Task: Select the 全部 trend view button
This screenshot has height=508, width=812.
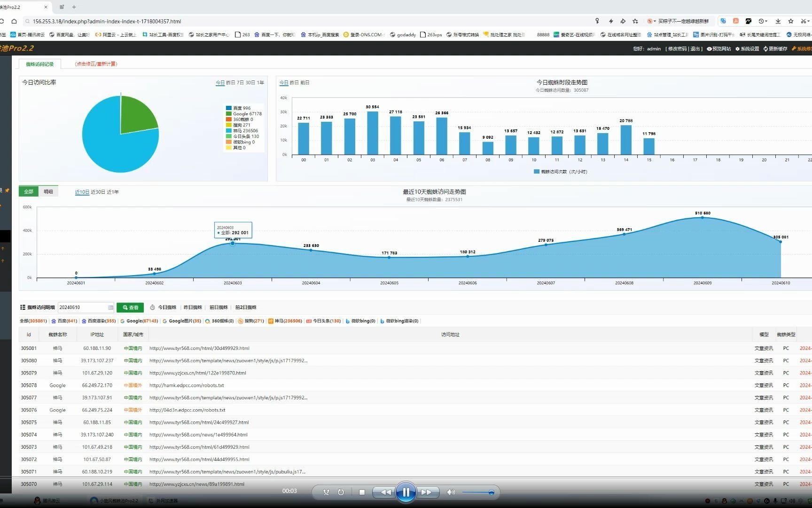Action: (x=29, y=191)
